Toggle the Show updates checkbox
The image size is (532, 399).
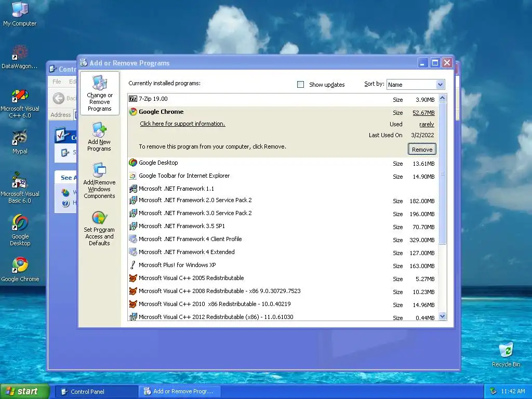[x=301, y=85]
